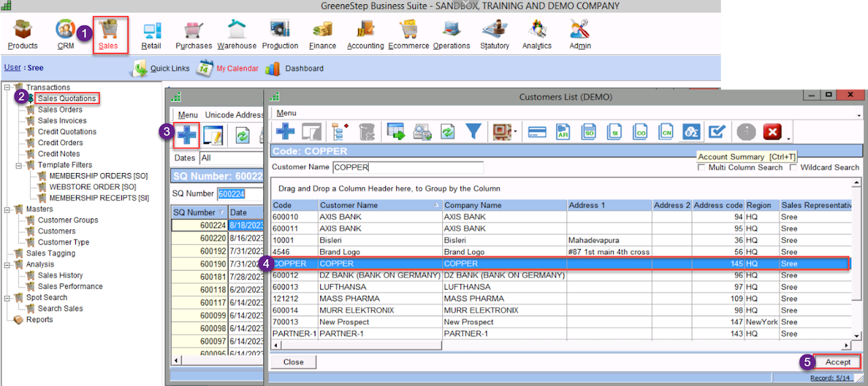Open the Warehouse module
Viewport: 868px width, 386px height.
pos(237,31)
